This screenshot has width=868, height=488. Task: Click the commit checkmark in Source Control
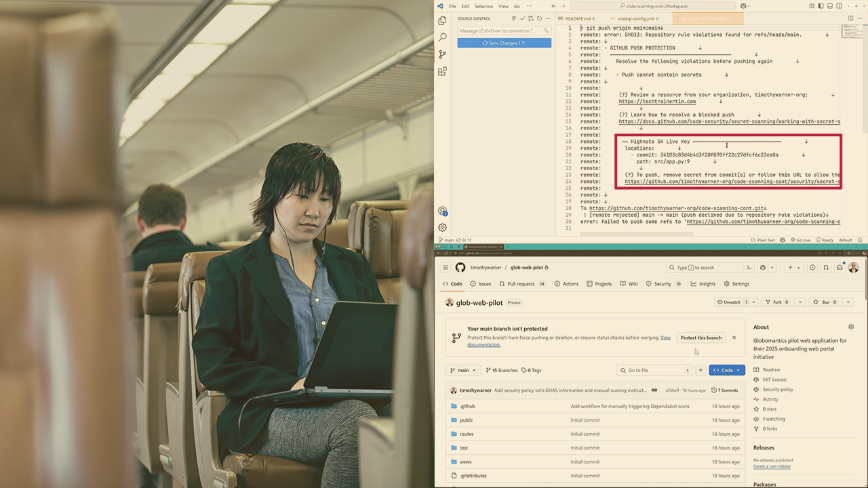(522, 18)
